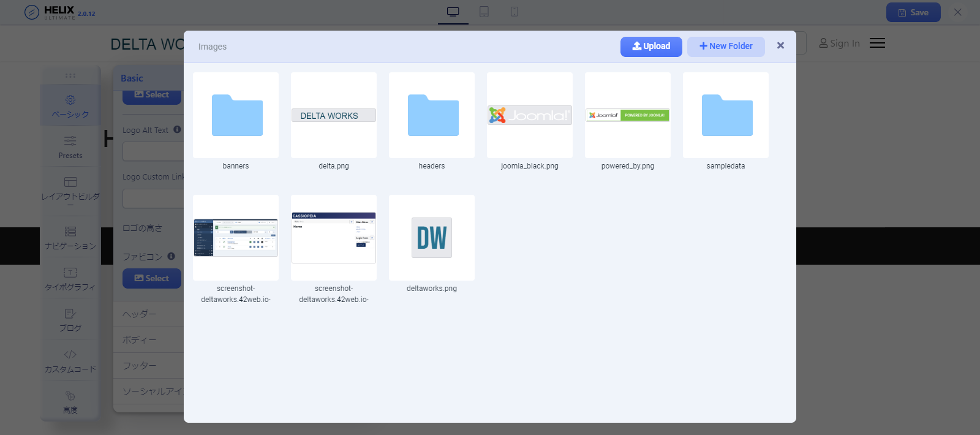Open the sampledata folder
Viewport: 980px width, 435px height.
pyautogui.click(x=726, y=115)
